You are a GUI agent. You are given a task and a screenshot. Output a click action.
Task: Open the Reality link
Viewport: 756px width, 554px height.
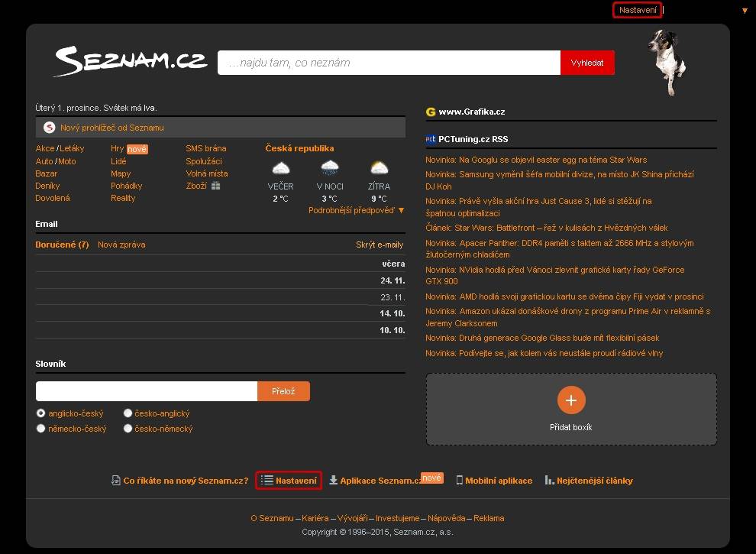tap(123, 199)
